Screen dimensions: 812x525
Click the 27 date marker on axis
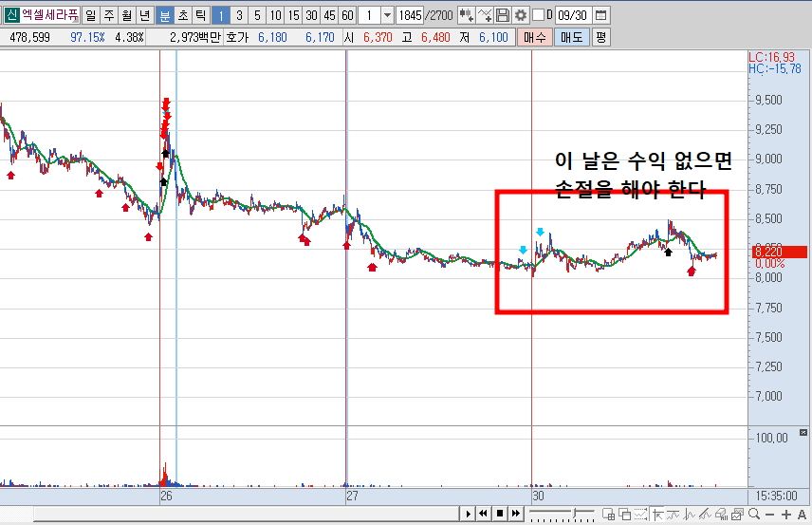(x=352, y=496)
